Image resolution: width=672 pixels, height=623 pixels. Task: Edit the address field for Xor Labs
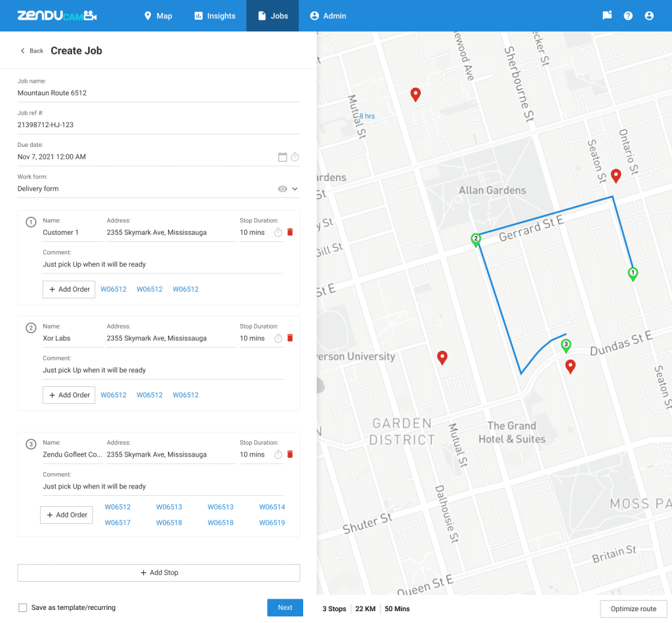pyautogui.click(x=171, y=338)
